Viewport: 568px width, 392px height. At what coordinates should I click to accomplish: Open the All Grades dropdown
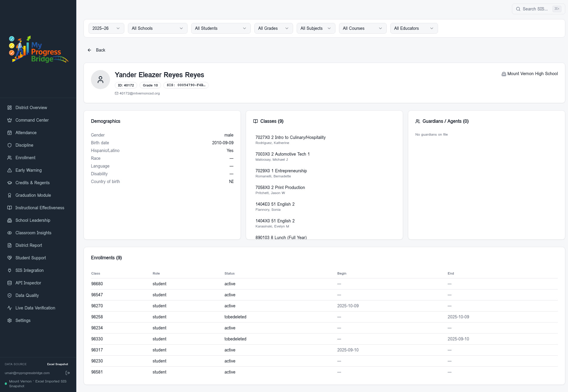[274, 28]
